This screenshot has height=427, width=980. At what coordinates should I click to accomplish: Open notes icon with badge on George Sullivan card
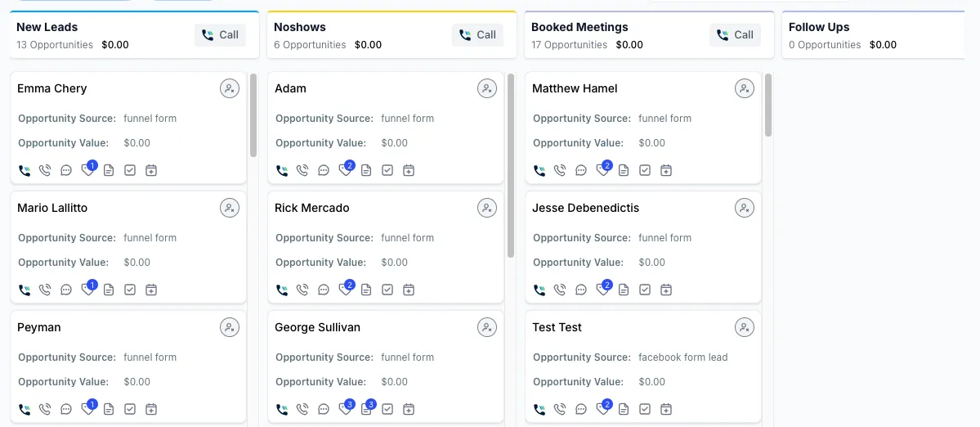(366, 409)
